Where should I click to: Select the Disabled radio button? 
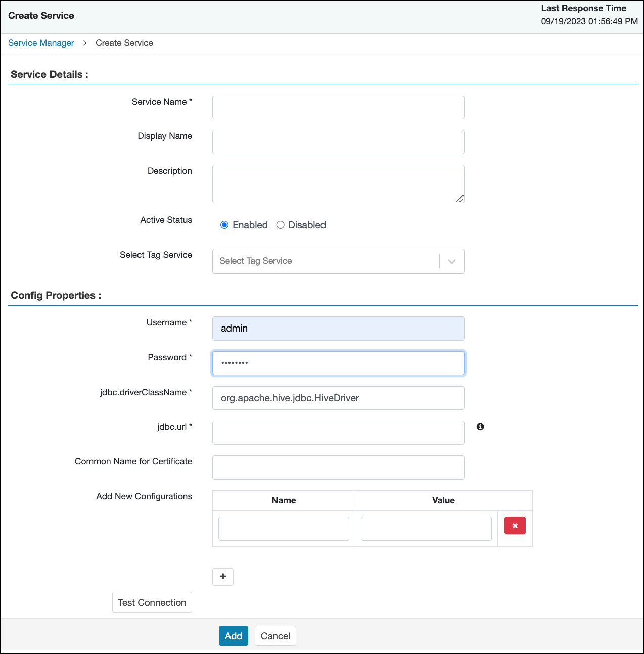click(281, 225)
